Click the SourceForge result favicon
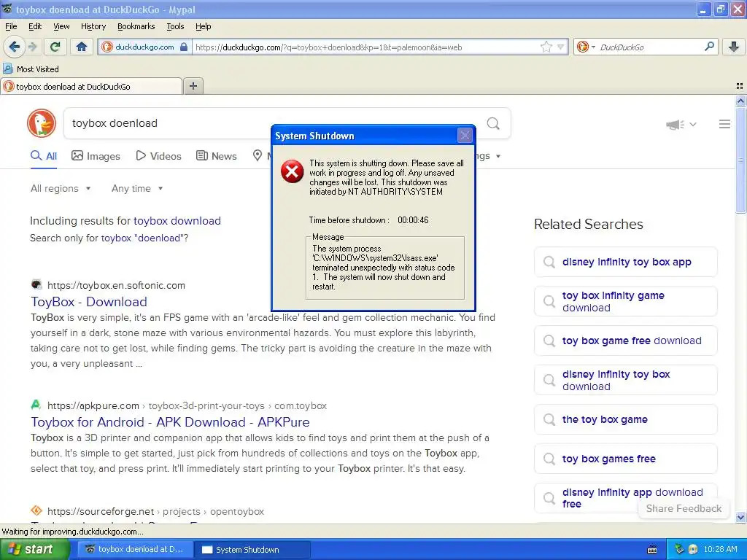Viewport: 747px width, 560px height. 36,511
